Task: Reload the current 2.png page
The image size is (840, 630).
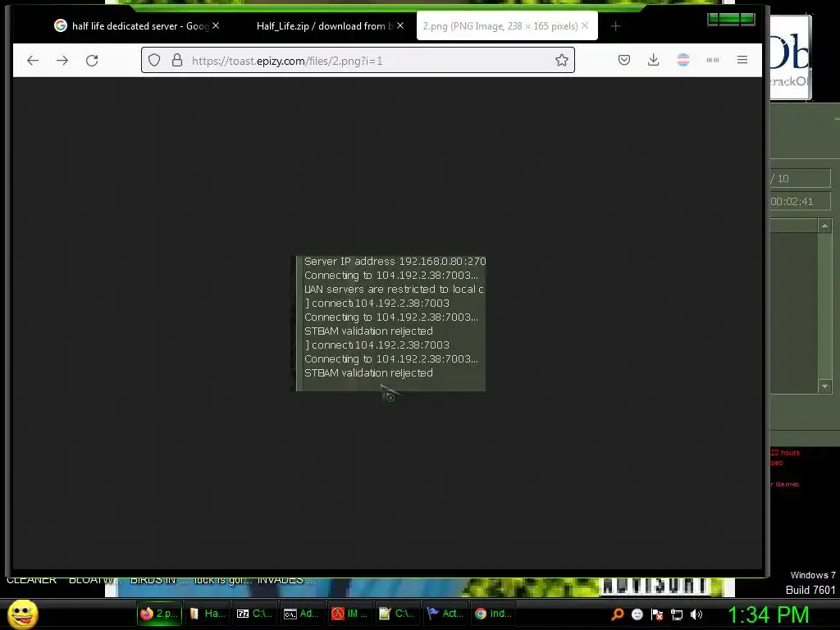Action: coord(92,61)
